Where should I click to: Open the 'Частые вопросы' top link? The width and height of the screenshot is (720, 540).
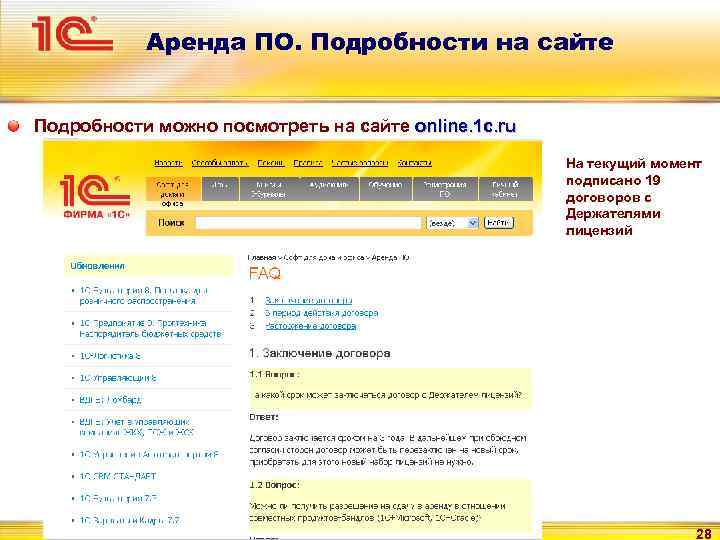click(360, 163)
